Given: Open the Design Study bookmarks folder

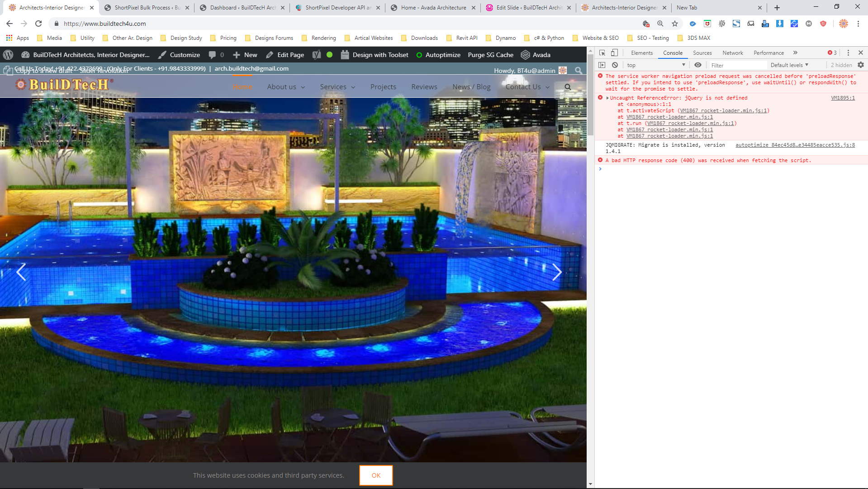Looking at the screenshot, I should [181, 38].
